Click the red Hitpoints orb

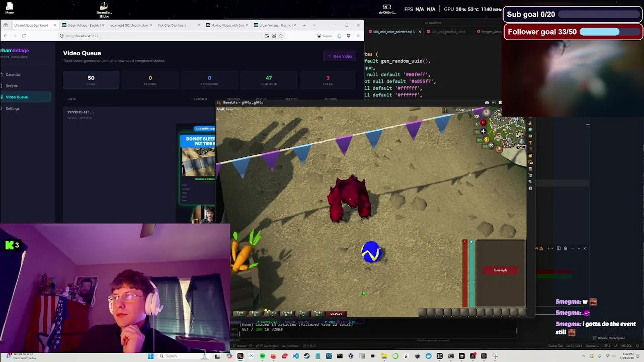484,122
